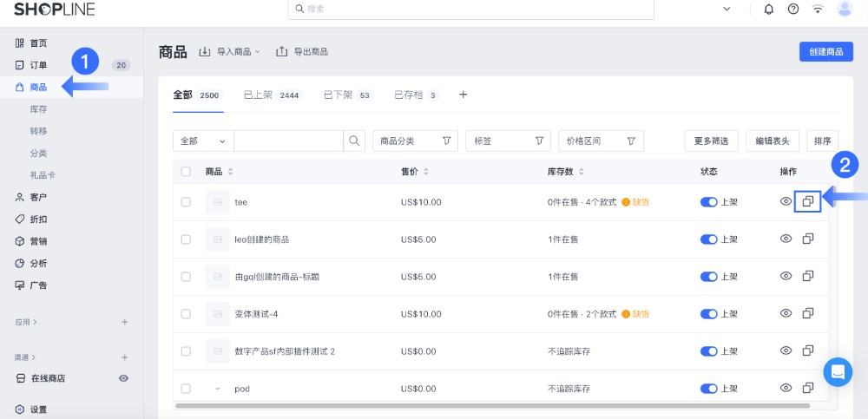This screenshot has width=868, height=419.
Task: Open 订单 in the sidebar menu
Action: click(x=38, y=65)
